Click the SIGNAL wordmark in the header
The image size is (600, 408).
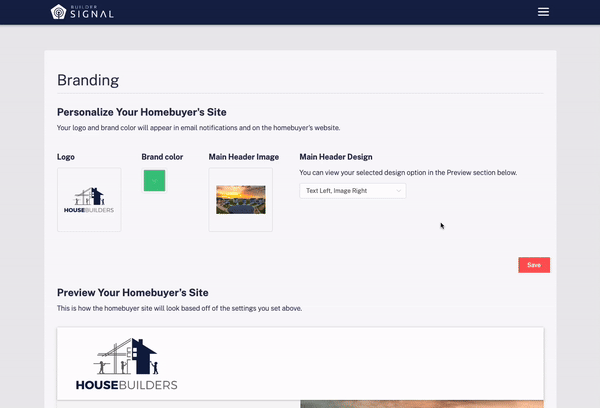(91, 14)
